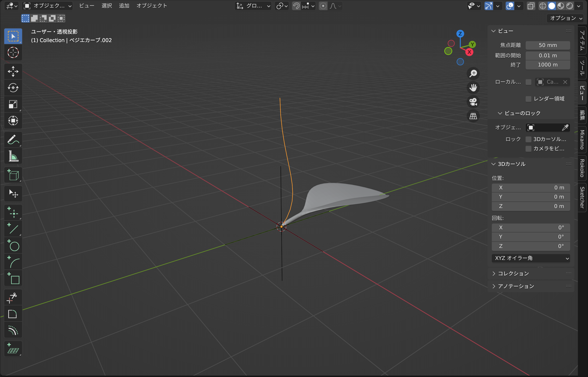Enable the ローカル camera checkbox

528,82
